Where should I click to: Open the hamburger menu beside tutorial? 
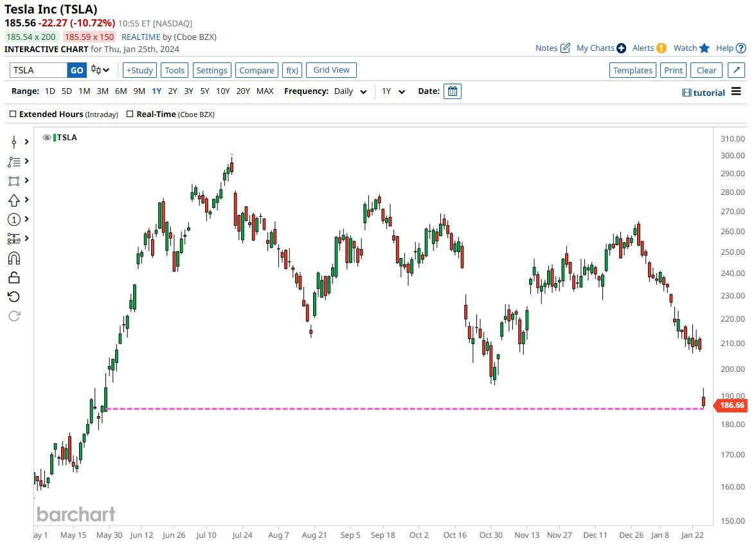737,92
